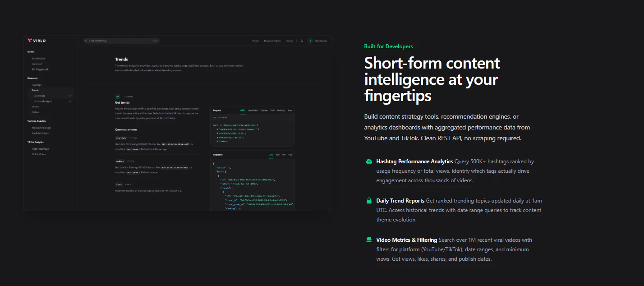Screen dimensions: 644x286
Task: Show the 401 error response example
Action: coord(284,154)
